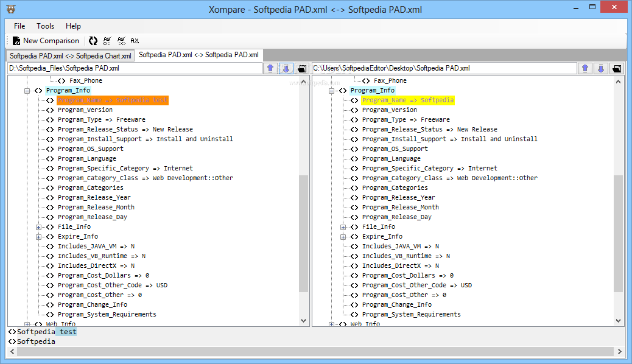Select Fax_Phone node in left pane
This screenshot has height=364, width=632.
(x=85, y=80)
